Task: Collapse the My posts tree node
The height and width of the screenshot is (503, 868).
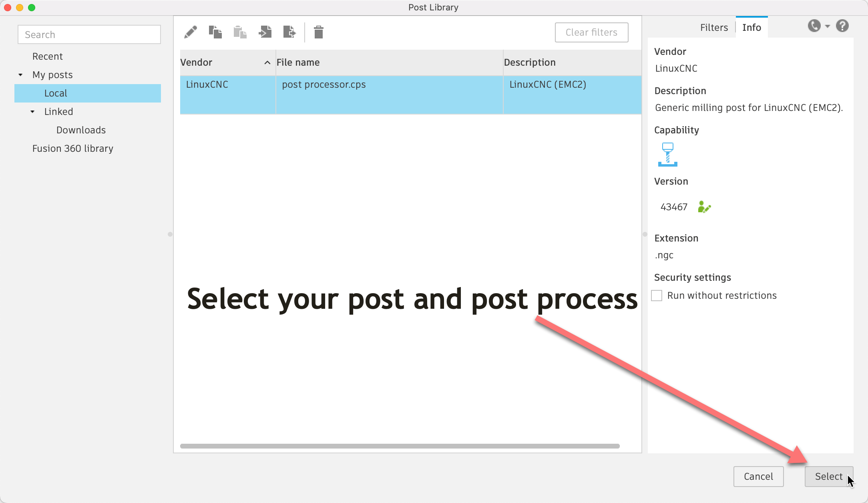Action: tap(20, 75)
